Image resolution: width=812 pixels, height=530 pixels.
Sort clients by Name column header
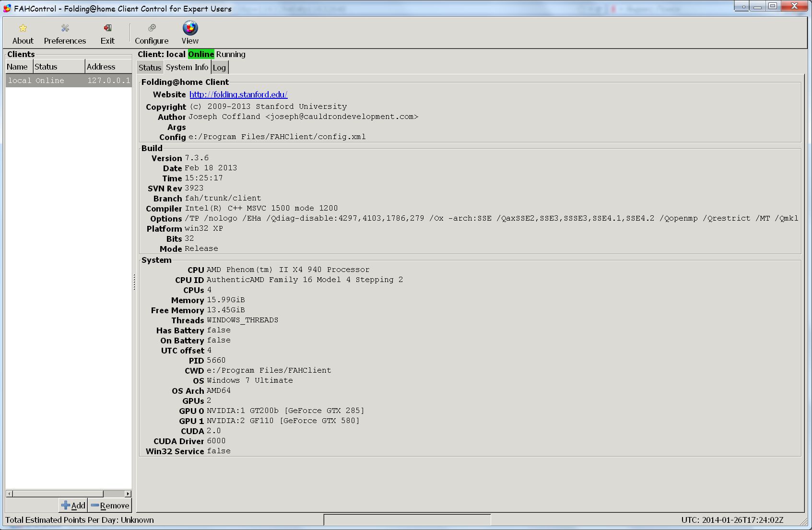(19, 67)
